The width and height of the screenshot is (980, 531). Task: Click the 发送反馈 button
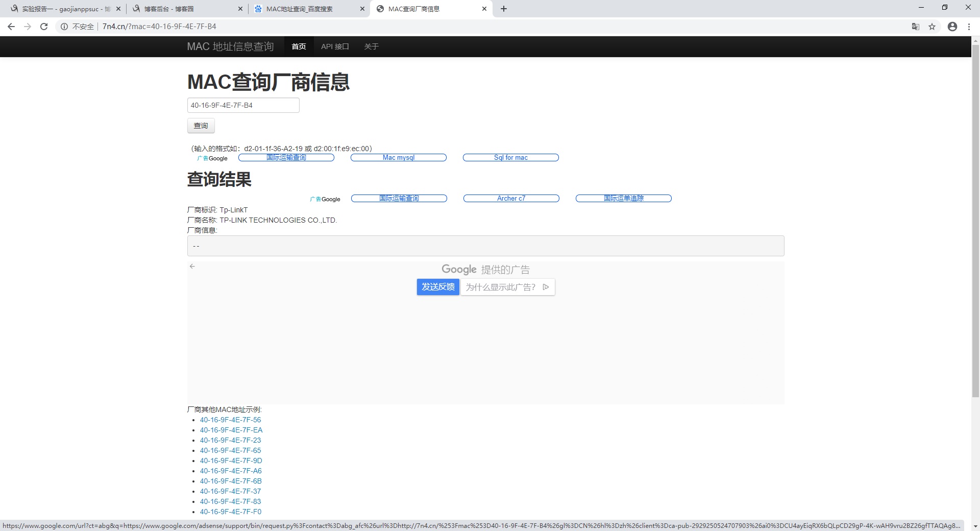tap(438, 287)
